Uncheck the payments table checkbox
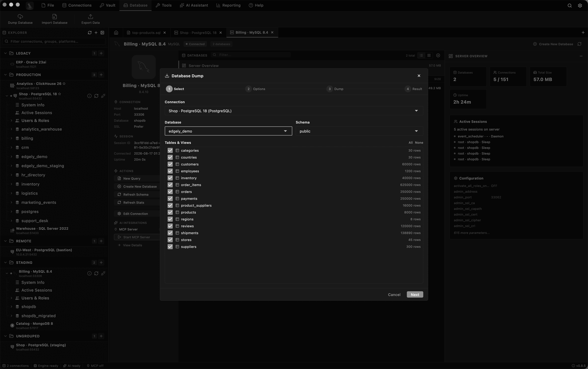588x369 pixels. pos(170,199)
